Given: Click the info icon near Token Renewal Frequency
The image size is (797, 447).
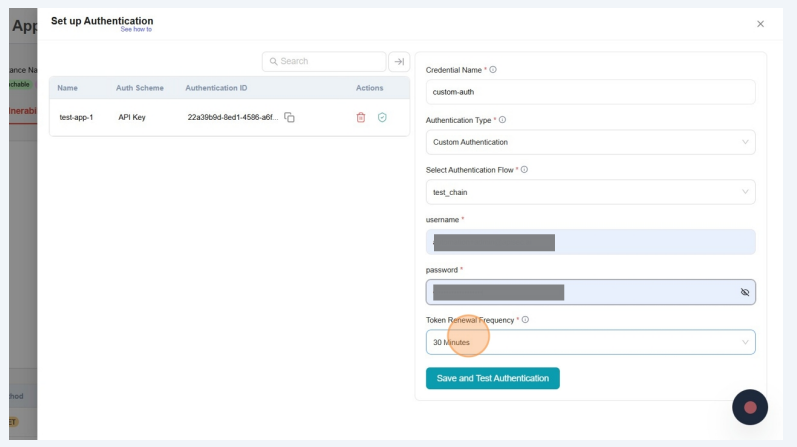Looking at the screenshot, I should pyautogui.click(x=525, y=320).
